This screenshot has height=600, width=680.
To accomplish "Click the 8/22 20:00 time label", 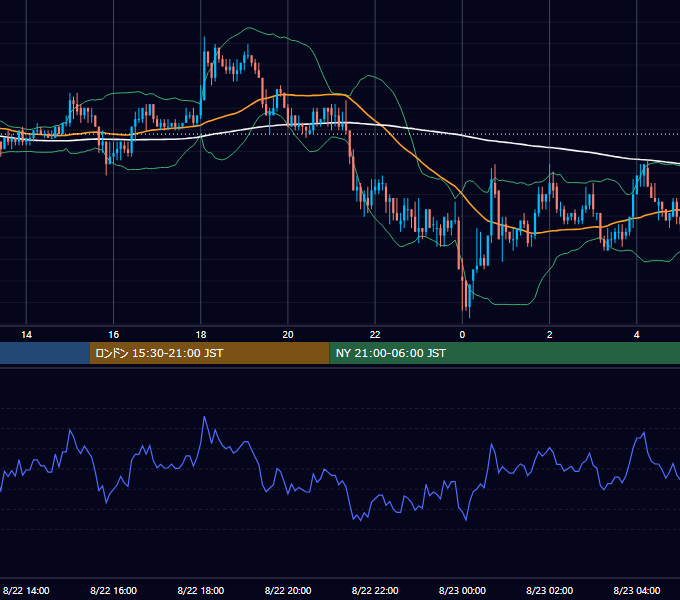I will [x=288, y=590].
